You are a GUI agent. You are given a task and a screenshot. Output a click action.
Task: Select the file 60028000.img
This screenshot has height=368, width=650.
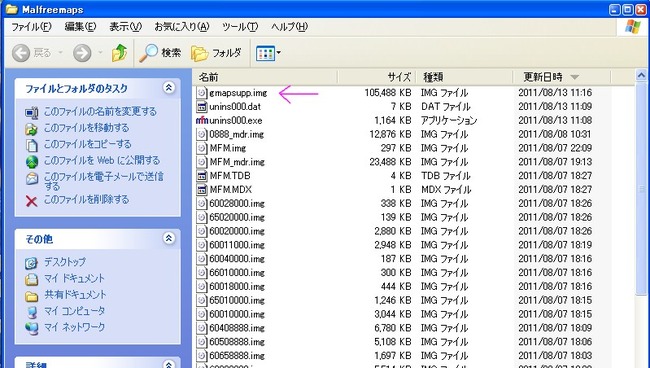point(237,203)
